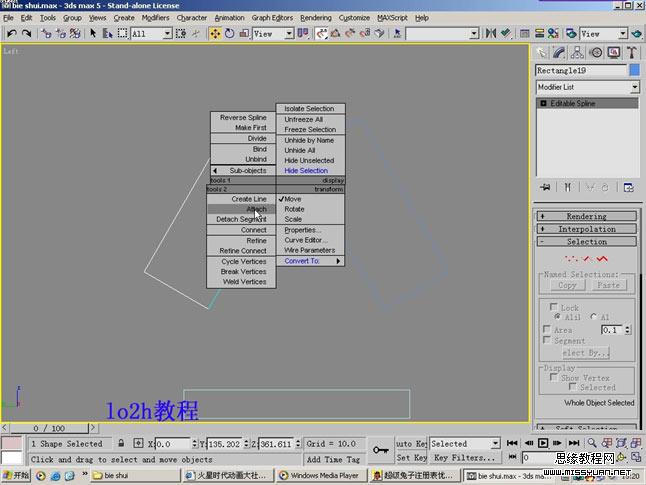Viewport: 646px width, 485px height.
Task: Click the Mirror Selected Objects icon
Action: (x=491, y=33)
